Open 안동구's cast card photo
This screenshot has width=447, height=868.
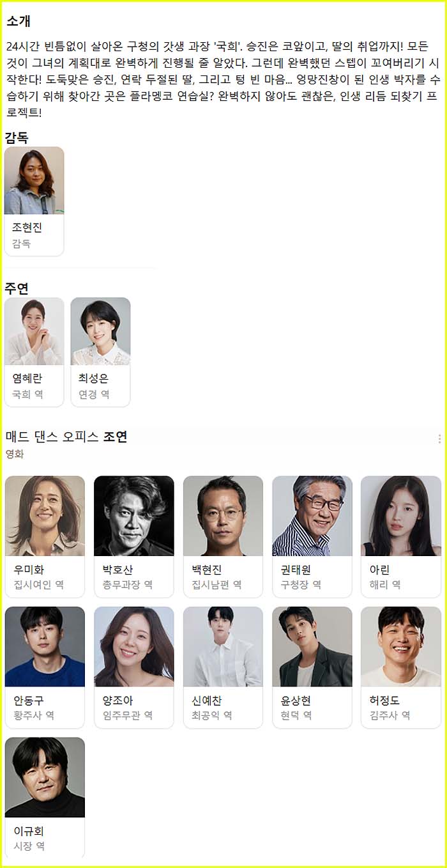pos(45,647)
